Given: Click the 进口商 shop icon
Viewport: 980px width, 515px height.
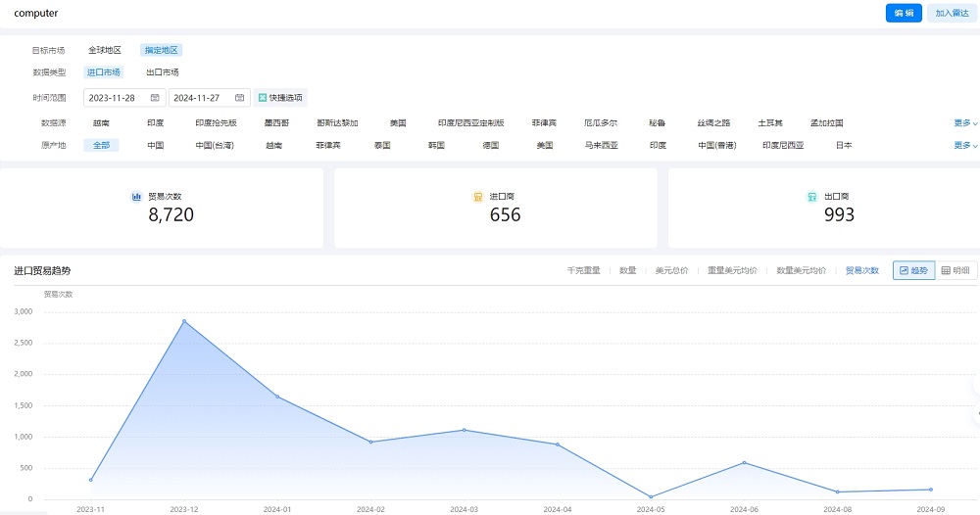Looking at the screenshot, I should coord(478,197).
